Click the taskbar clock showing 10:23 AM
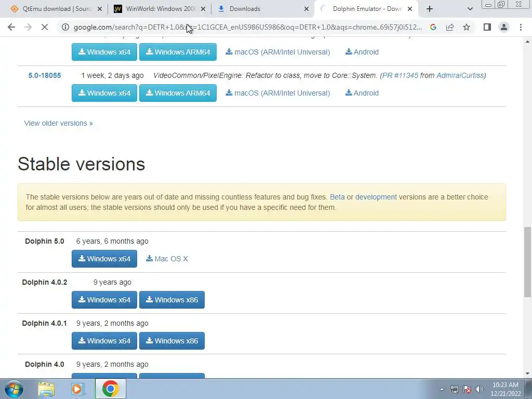This screenshot has width=532, height=399. pyautogui.click(x=505, y=389)
